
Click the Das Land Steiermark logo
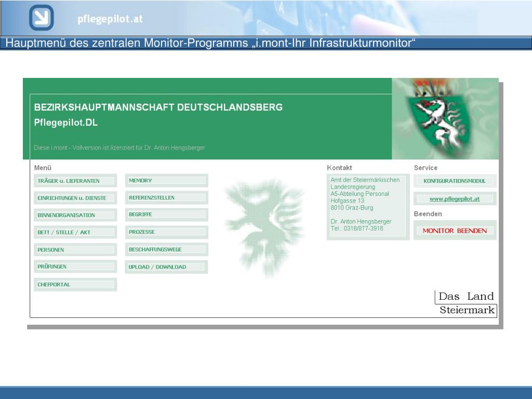pyautogui.click(x=466, y=303)
